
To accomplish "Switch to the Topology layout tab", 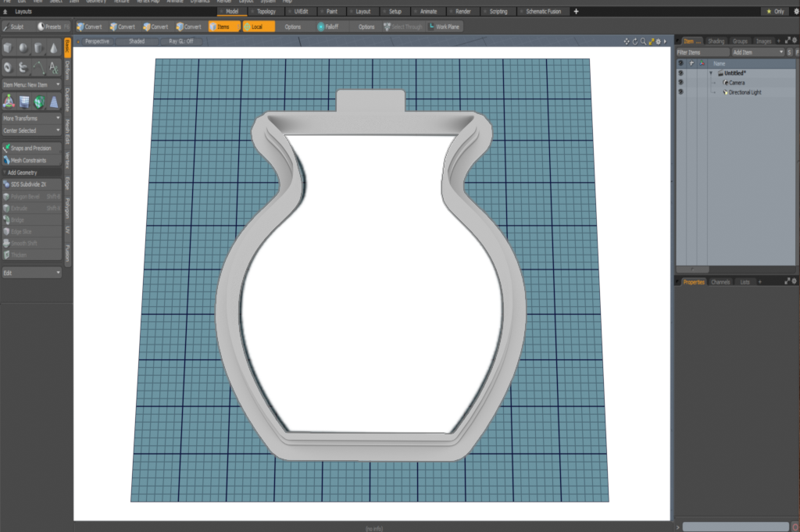I will 266,12.
